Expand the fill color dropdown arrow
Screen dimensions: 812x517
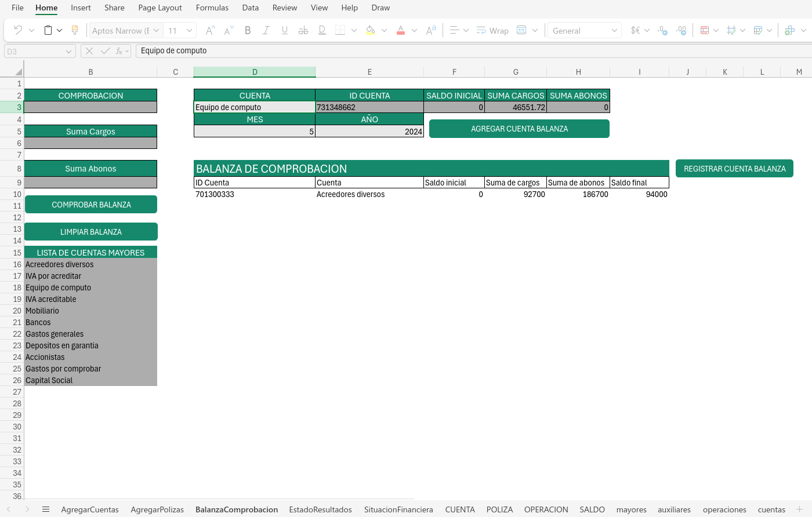pyautogui.click(x=384, y=30)
